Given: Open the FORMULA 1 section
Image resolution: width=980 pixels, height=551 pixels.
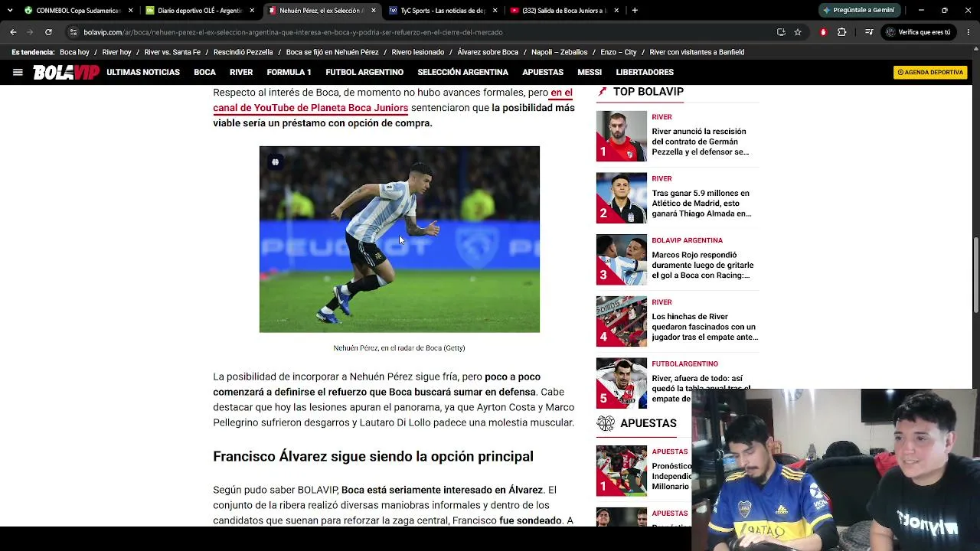Looking at the screenshot, I should point(289,72).
